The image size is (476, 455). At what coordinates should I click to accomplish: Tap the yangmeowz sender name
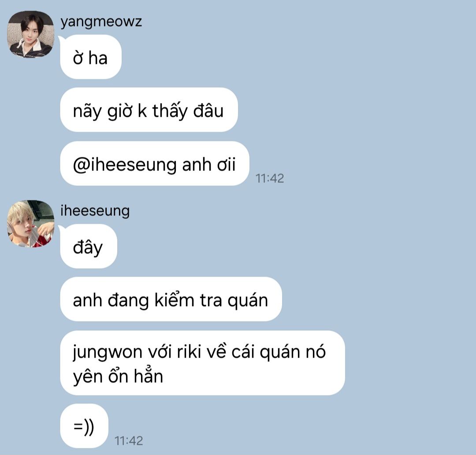(101, 22)
